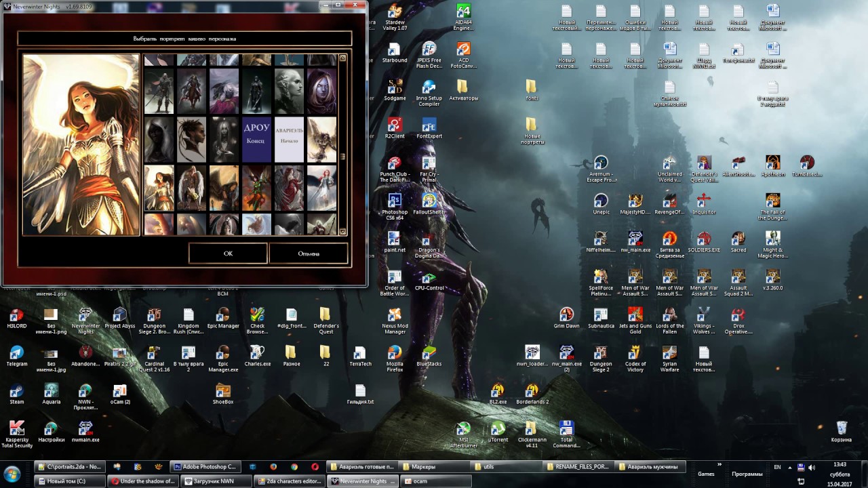Open Загрузчик NWN taskbar window
This screenshot has width=868, height=488.
[x=217, y=481]
